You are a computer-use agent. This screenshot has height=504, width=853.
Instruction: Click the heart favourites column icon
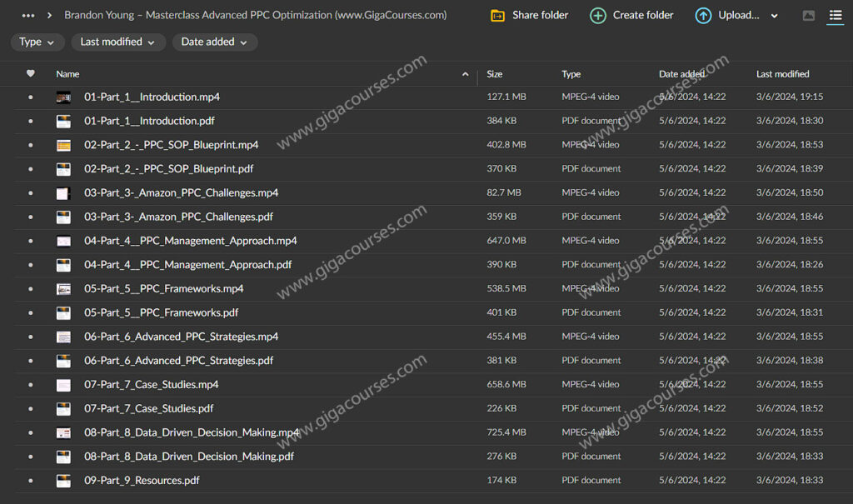31,73
